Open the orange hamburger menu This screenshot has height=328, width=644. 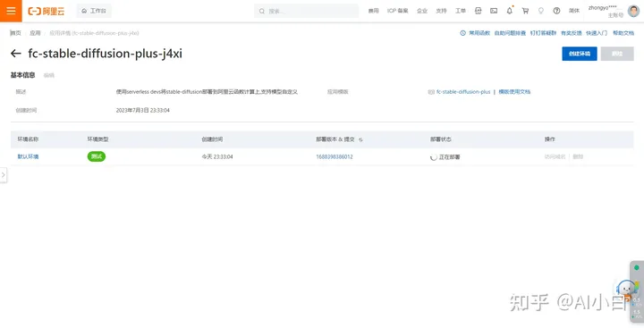click(11, 11)
